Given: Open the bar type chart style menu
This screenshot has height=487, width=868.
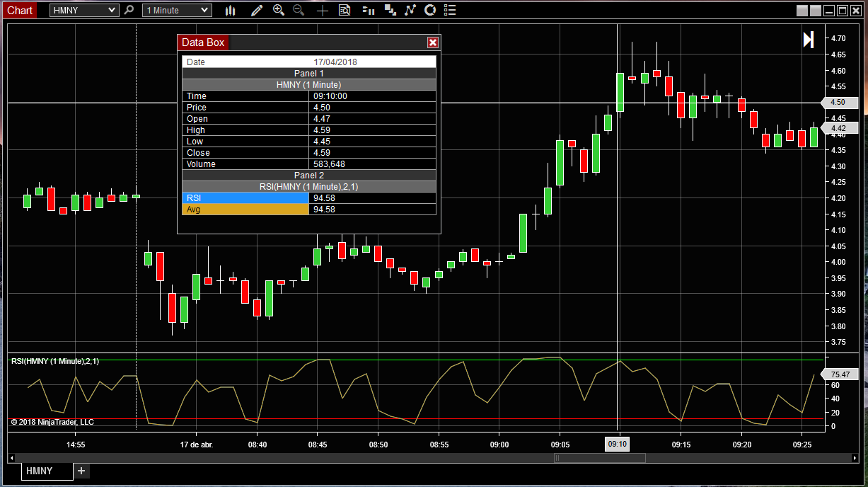Looking at the screenshot, I should [230, 10].
